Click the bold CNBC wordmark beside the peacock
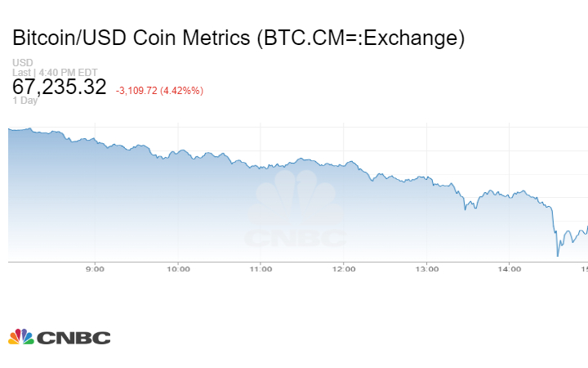This screenshot has width=588, height=368. point(73,337)
